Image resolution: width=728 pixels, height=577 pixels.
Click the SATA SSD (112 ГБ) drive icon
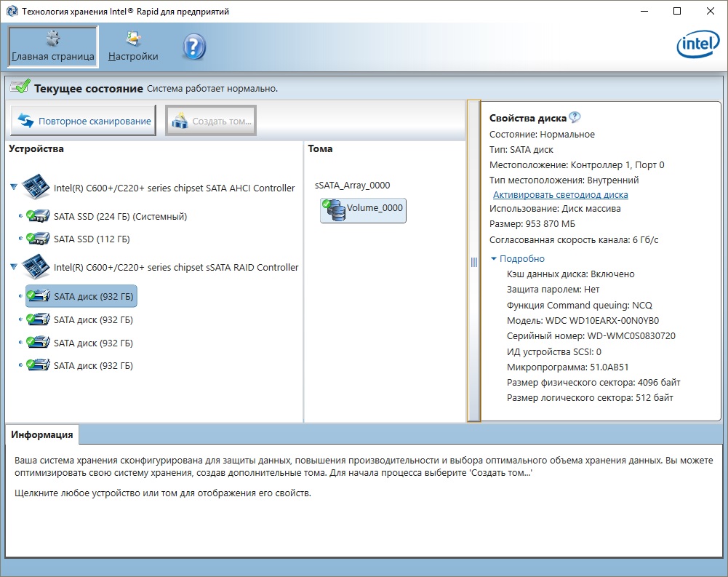point(38,239)
